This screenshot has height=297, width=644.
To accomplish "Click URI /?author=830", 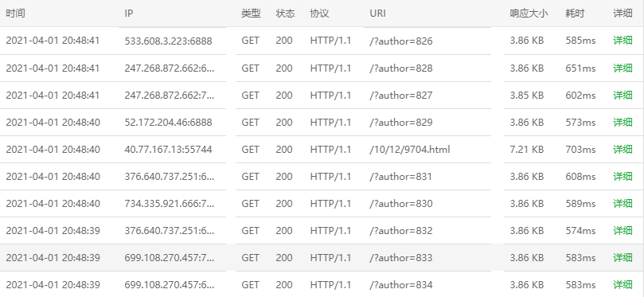I will (x=401, y=203).
